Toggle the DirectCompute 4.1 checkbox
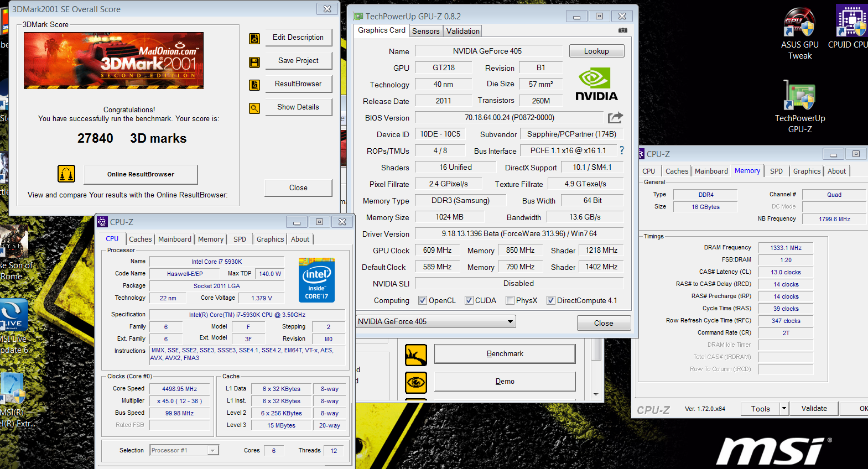 point(551,300)
